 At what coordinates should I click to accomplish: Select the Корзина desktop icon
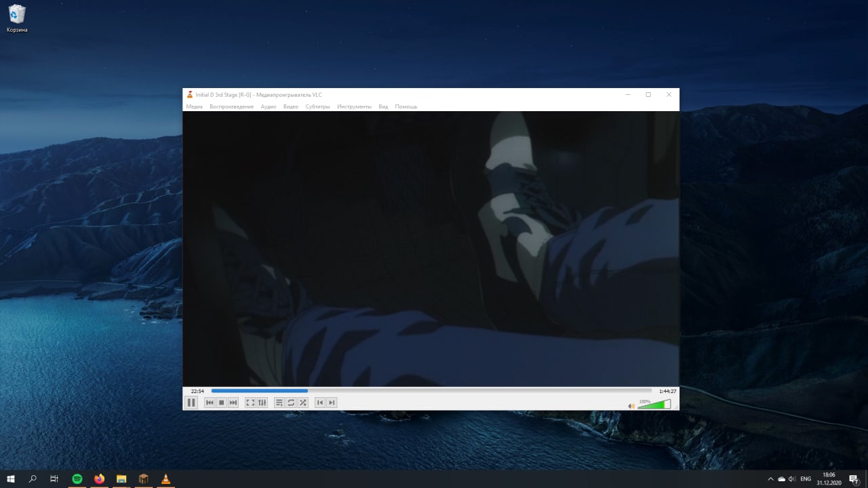point(17,18)
